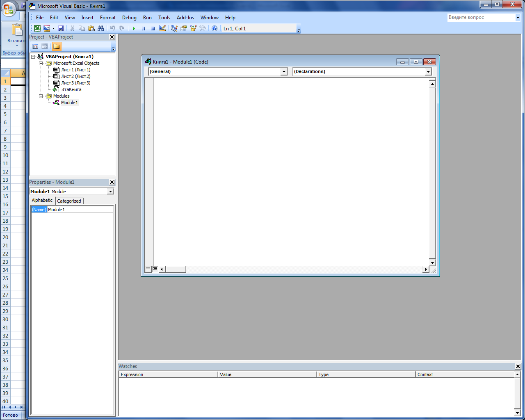Image resolution: width=525 pixels, height=420 pixels.
Task: Click the Reset stop square icon
Action: point(153,28)
